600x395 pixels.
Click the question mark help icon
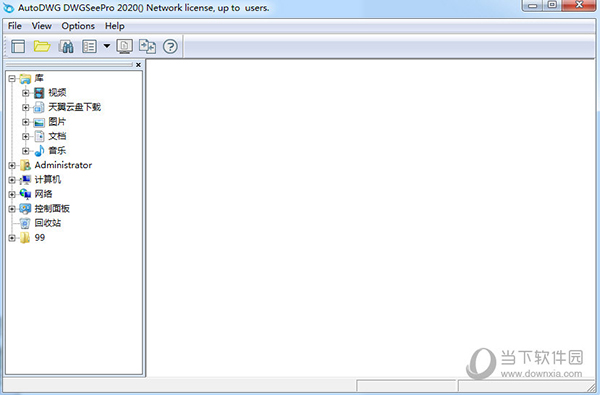pyautogui.click(x=170, y=47)
